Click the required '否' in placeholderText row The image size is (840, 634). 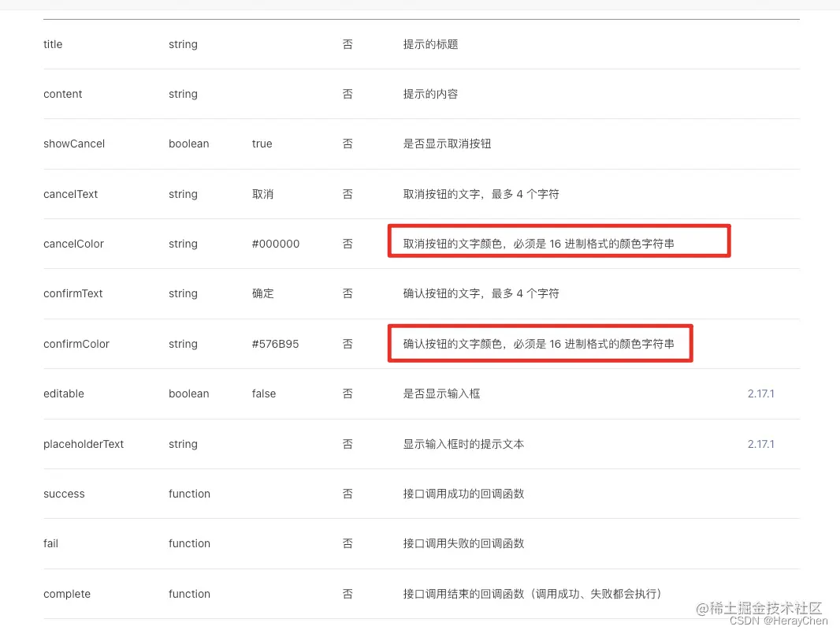pyautogui.click(x=348, y=444)
